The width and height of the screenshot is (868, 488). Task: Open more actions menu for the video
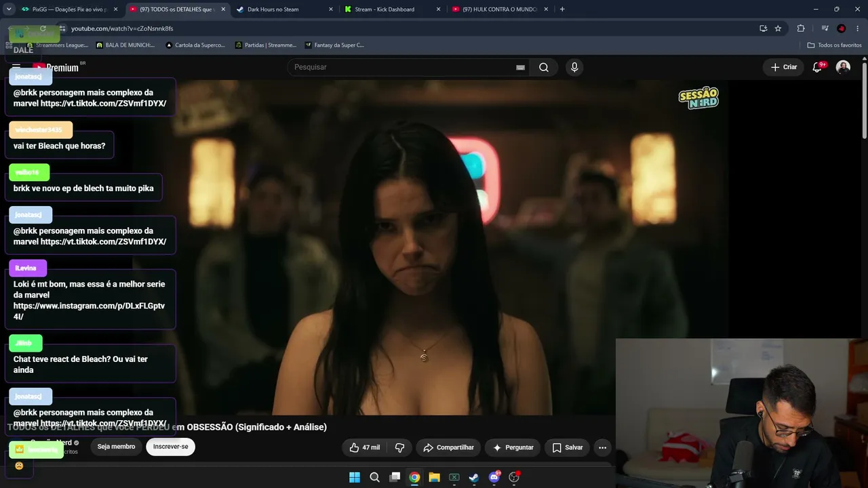[x=602, y=447]
